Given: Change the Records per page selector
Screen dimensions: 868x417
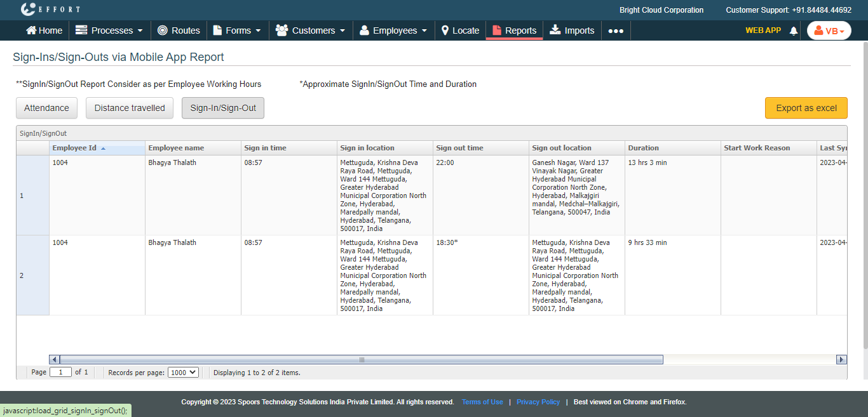Looking at the screenshot, I should (x=183, y=373).
